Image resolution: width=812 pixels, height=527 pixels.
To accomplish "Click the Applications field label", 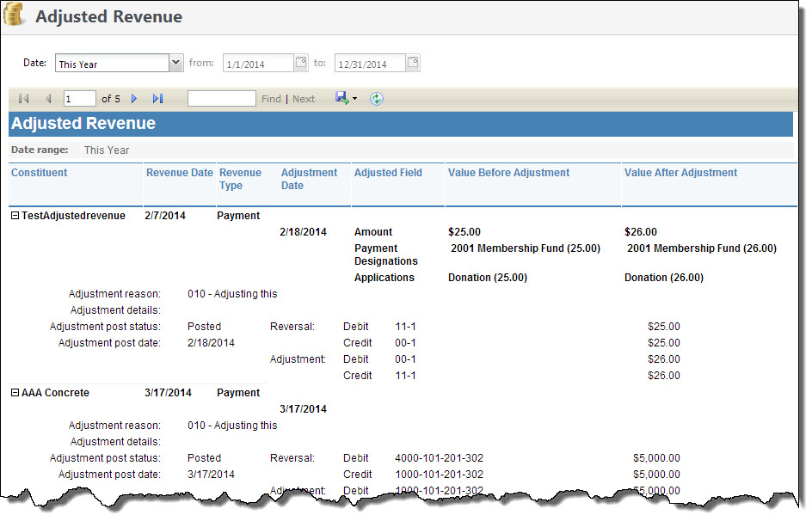I will (384, 278).
